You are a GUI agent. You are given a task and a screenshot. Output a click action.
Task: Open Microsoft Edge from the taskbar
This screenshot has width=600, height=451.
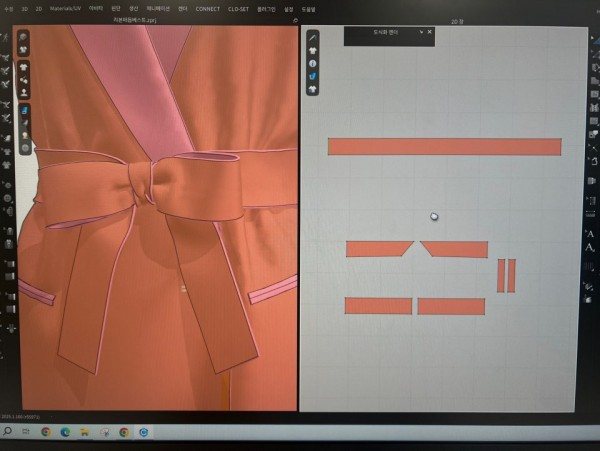coord(65,432)
